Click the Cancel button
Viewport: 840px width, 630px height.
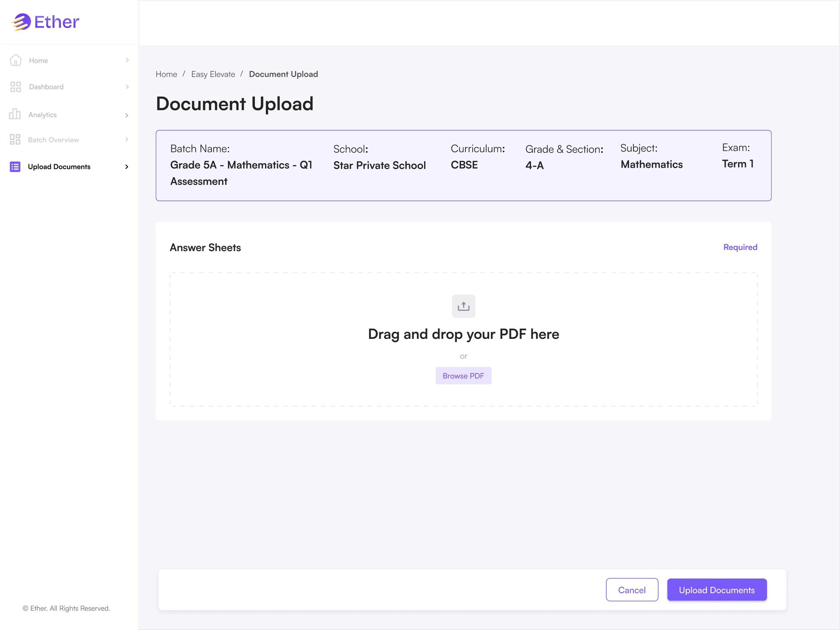point(632,590)
